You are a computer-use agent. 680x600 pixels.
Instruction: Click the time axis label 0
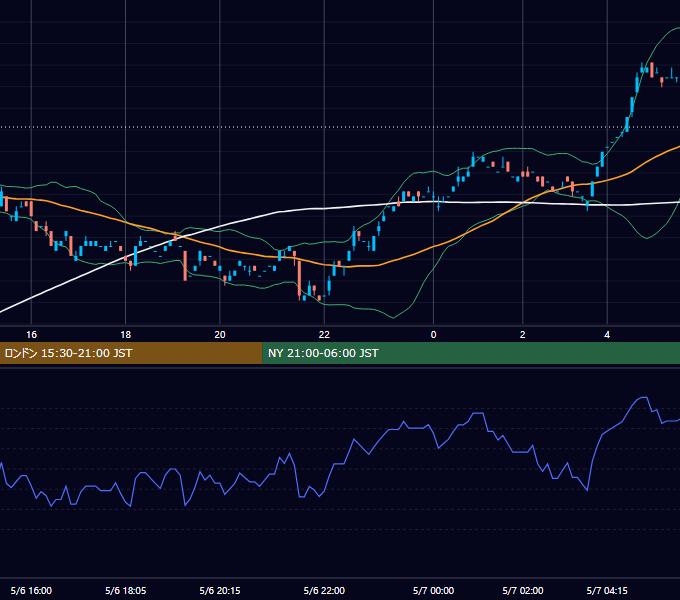433,335
